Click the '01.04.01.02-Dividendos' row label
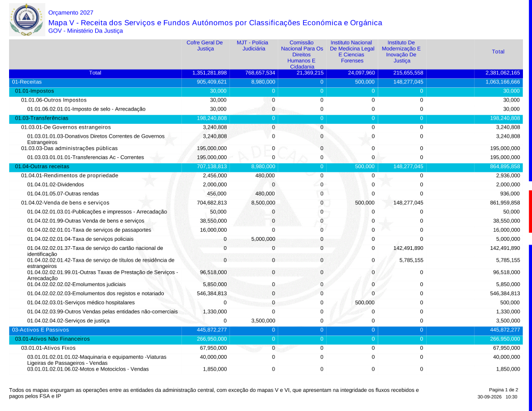Viewport: 532px width, 411px height. 55,185
